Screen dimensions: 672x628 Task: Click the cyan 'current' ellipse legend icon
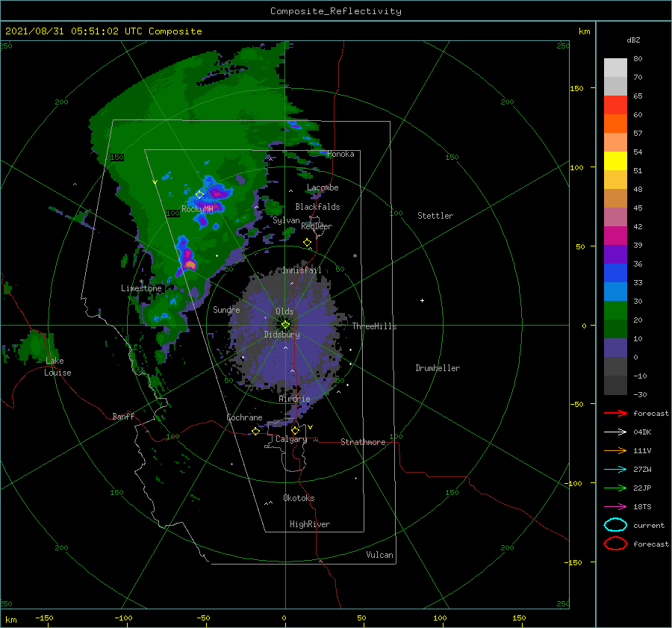615,525
